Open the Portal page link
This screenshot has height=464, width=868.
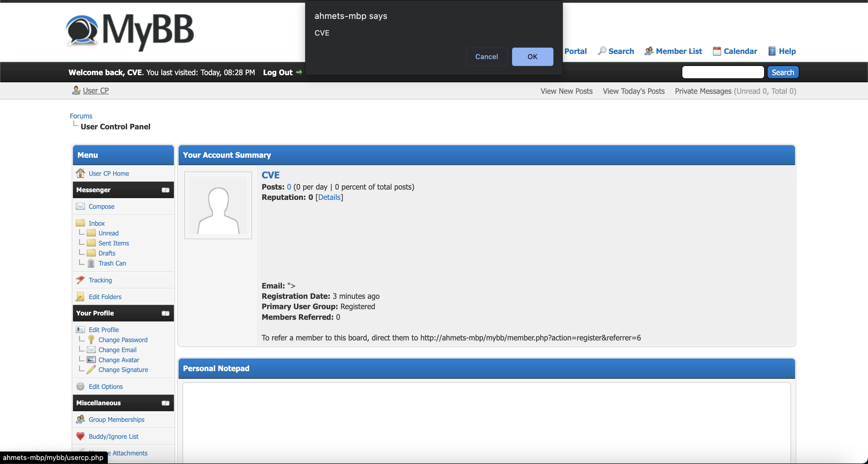click(x=576, y=51)
